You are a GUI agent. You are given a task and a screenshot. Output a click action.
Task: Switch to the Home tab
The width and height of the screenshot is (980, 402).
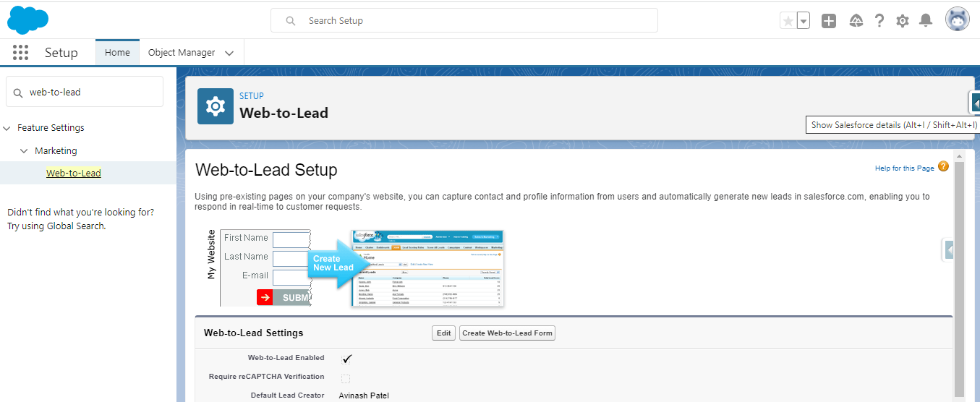tap(117, 53)
